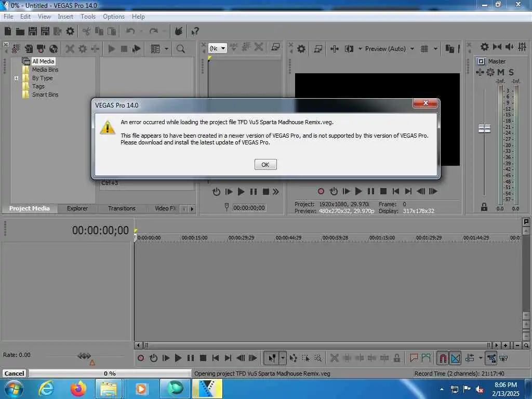
Task: Click the Preview on external monitor icon
Action: tap(318, 49)
